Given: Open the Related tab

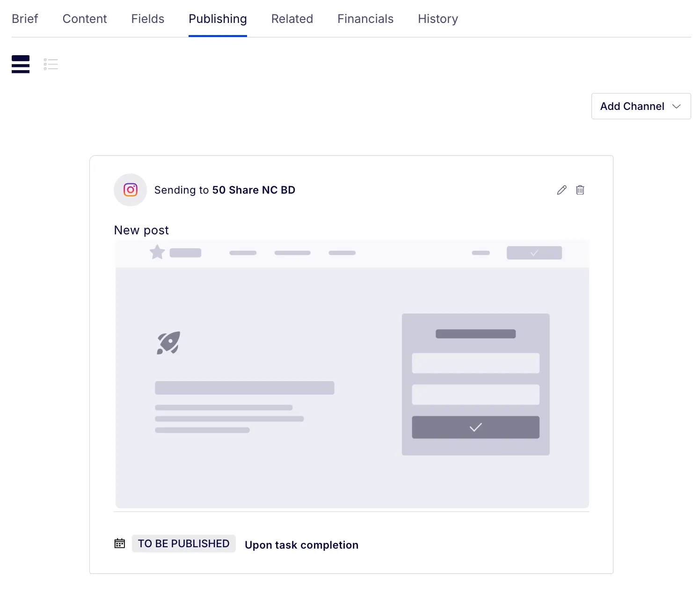Looking at the screenshot, I should (292, 19).
